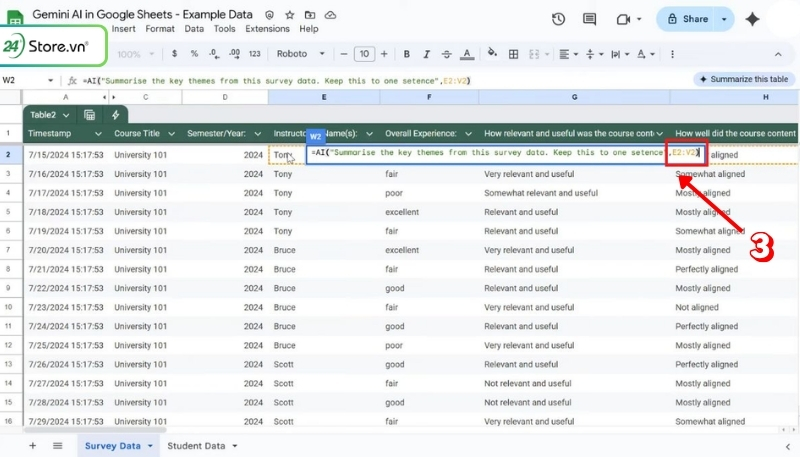Select the Survey Data sheet tab

113,446
